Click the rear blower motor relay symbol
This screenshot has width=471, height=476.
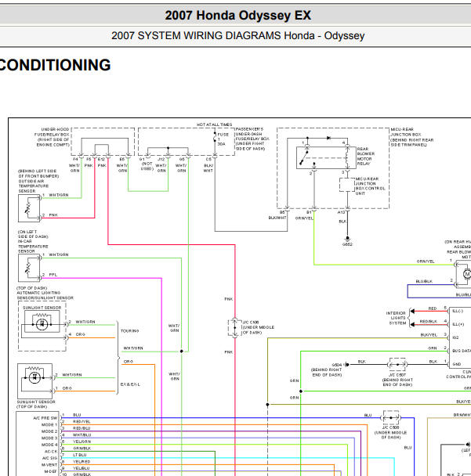(x=326, y=158)
